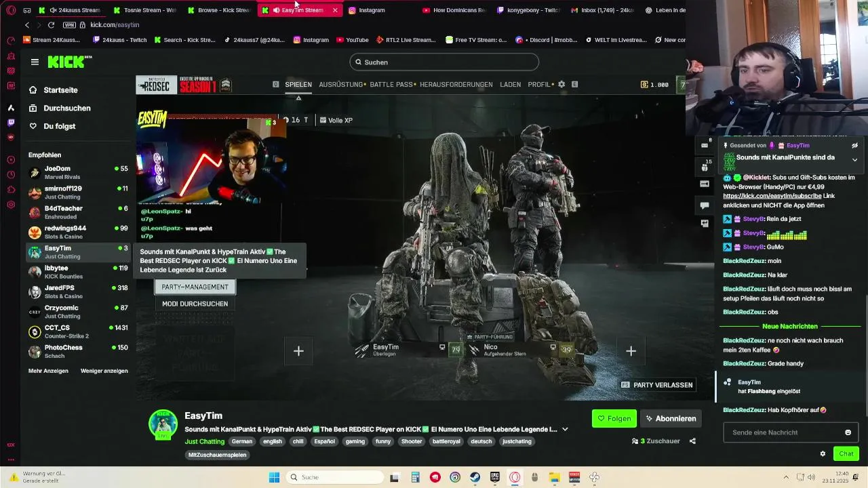Click Mehr Anzeigen link
This screenshot has height=488, width=868.
tap(48, 371)
